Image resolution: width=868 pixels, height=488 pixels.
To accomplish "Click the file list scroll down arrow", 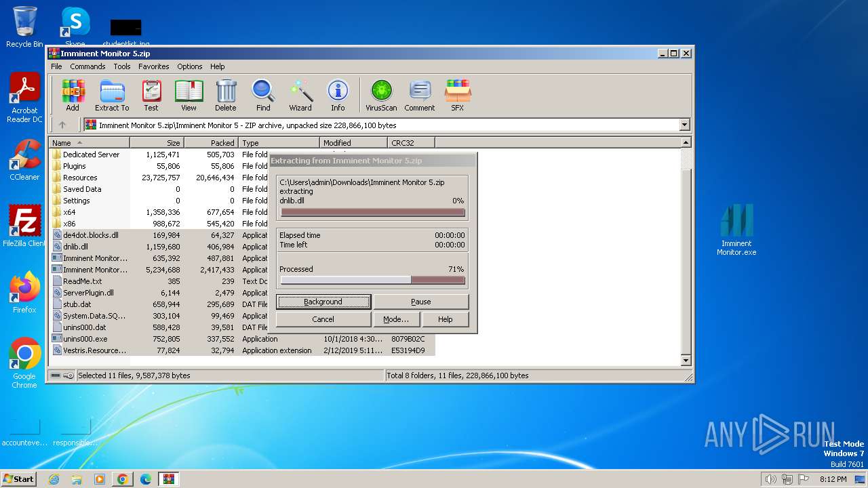I will (x=686, y=361).
